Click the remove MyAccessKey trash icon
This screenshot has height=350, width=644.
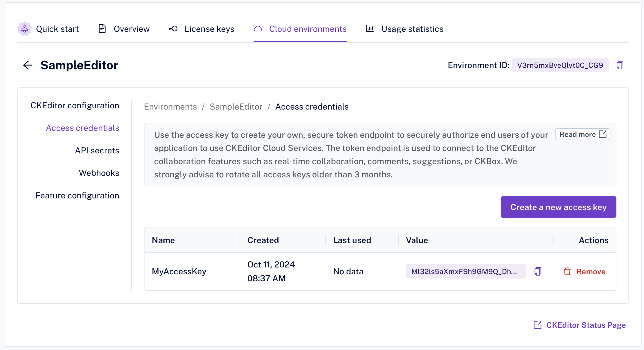click(x=567, y=271)
